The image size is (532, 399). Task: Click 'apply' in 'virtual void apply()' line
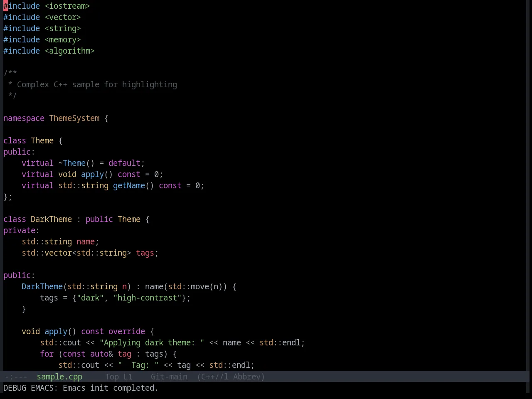[92, 174]
